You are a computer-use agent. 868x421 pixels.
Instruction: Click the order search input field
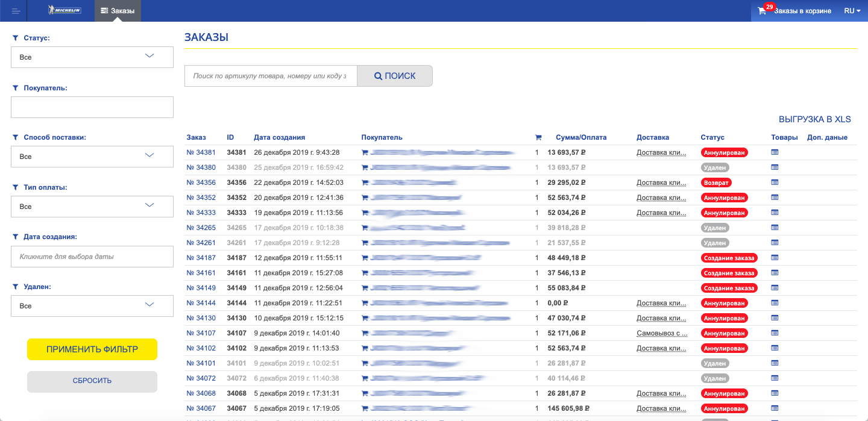pyautogui.click(x=271, y=76)
